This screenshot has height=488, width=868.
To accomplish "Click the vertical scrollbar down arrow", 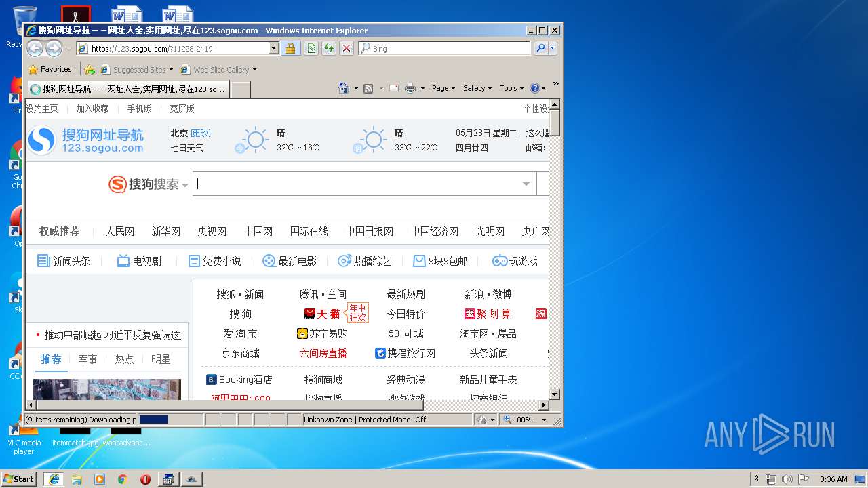I will pos(554,394).
